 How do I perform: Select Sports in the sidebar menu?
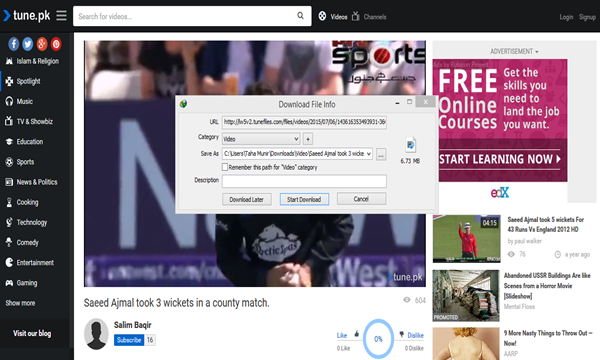(25, 162)
